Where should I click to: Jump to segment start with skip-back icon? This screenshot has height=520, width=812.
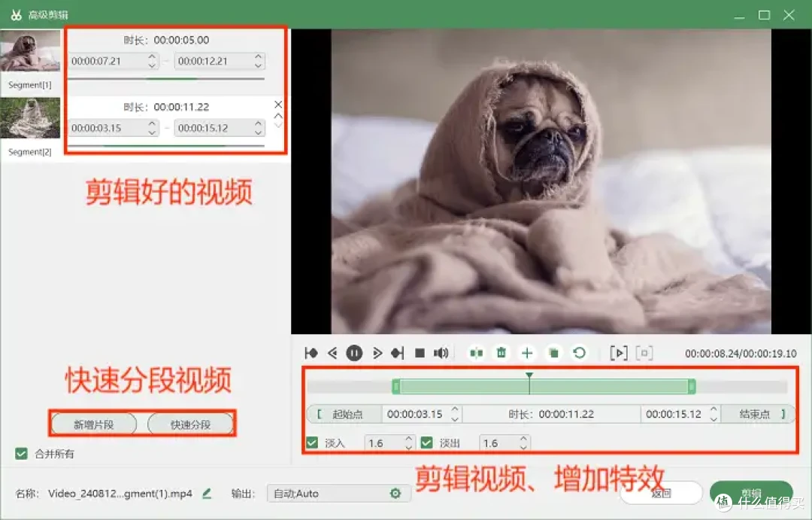pyautogui.click(x=311, y=353)
